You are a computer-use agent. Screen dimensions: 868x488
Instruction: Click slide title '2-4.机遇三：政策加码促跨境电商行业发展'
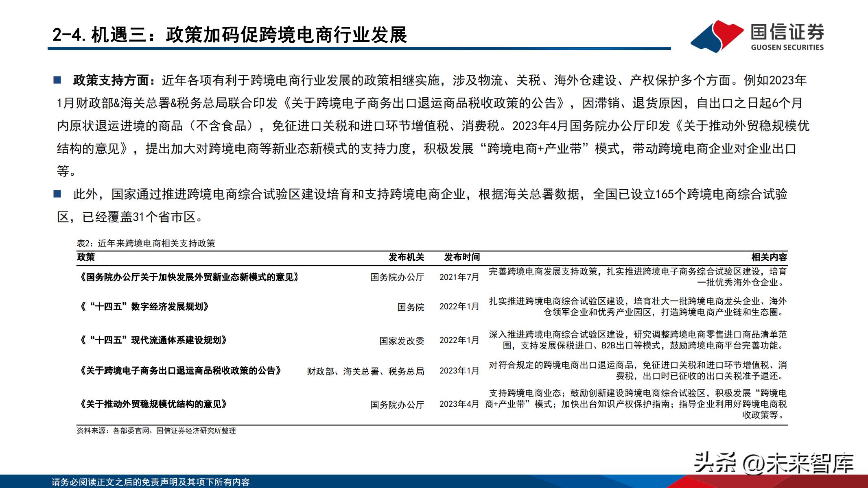point(230,35)
